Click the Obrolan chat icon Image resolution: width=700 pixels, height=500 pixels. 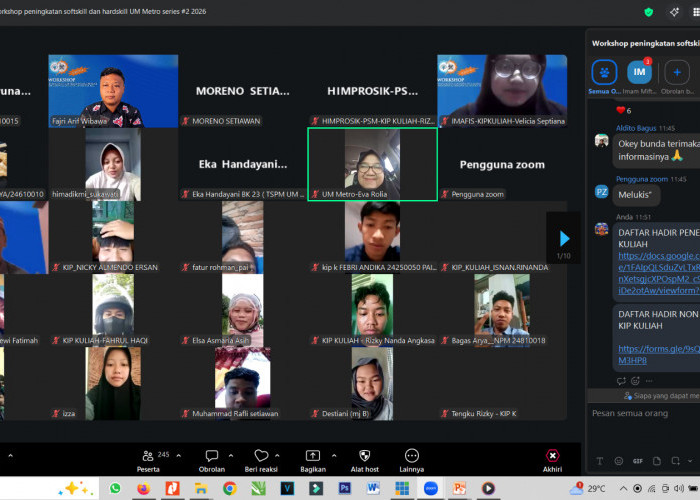pyautogui.click(x=211, y=456)
